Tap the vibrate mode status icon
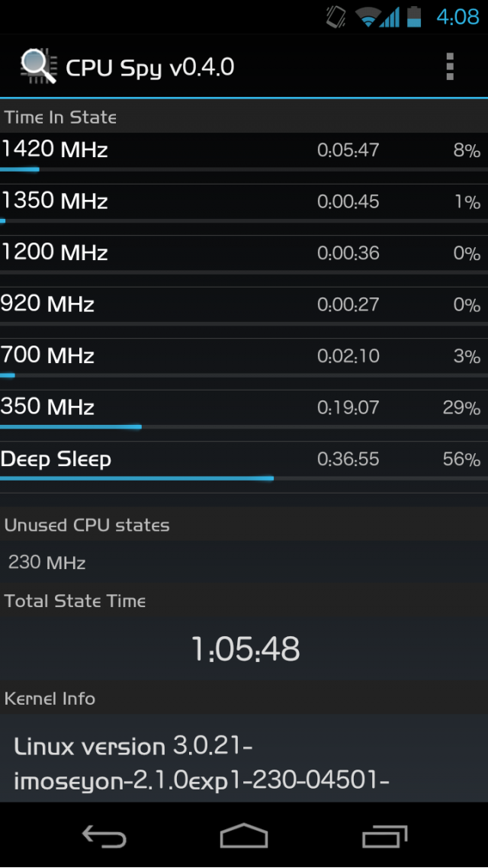The width and height of the screenshot is (488, 868). click(335, 17)
